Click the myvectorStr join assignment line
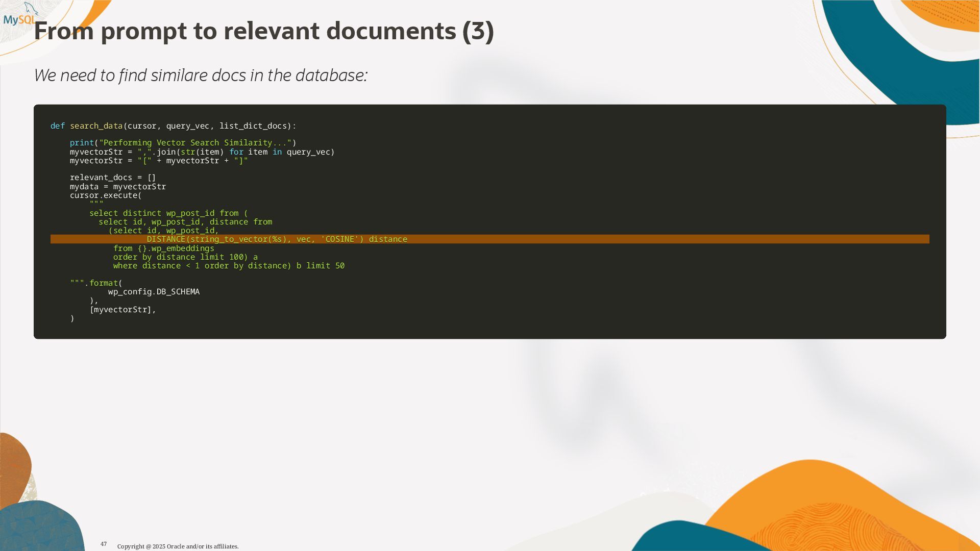980x551 pixels. (x=202, y=152)
